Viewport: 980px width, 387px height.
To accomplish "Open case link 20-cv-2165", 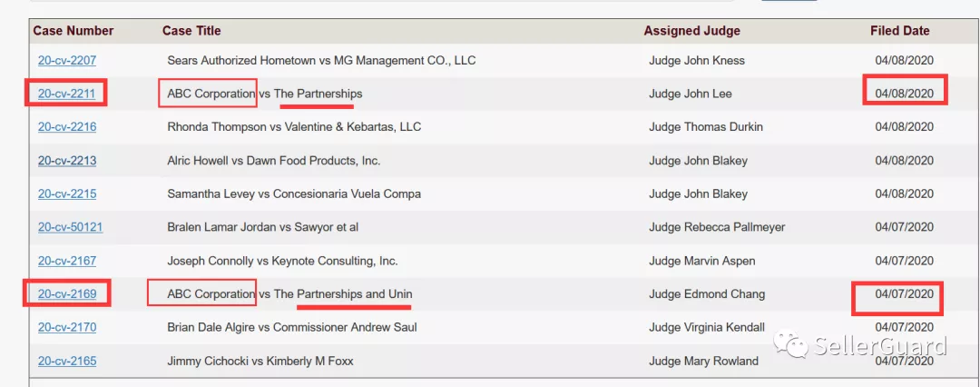I will 67,362.
